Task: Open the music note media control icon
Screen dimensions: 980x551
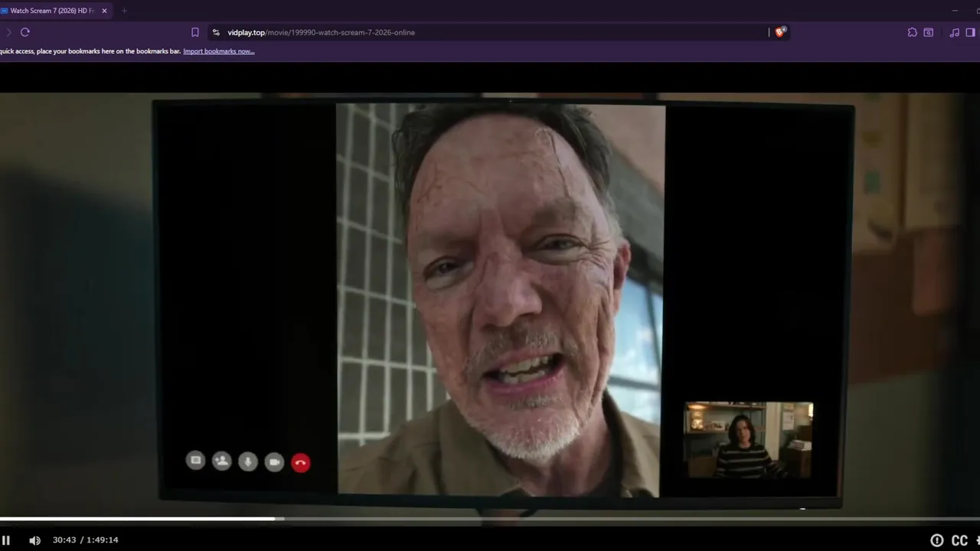Action: tap(954, 32)
